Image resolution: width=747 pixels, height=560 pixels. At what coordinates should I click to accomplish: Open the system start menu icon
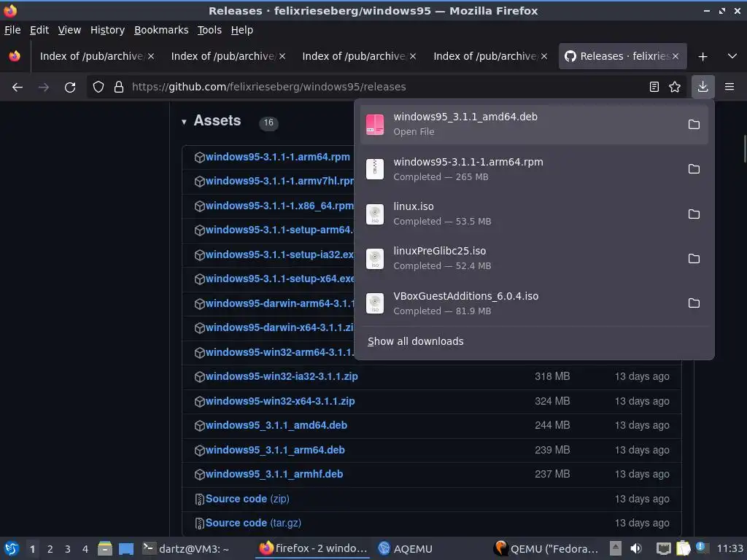tap(12, 548)
